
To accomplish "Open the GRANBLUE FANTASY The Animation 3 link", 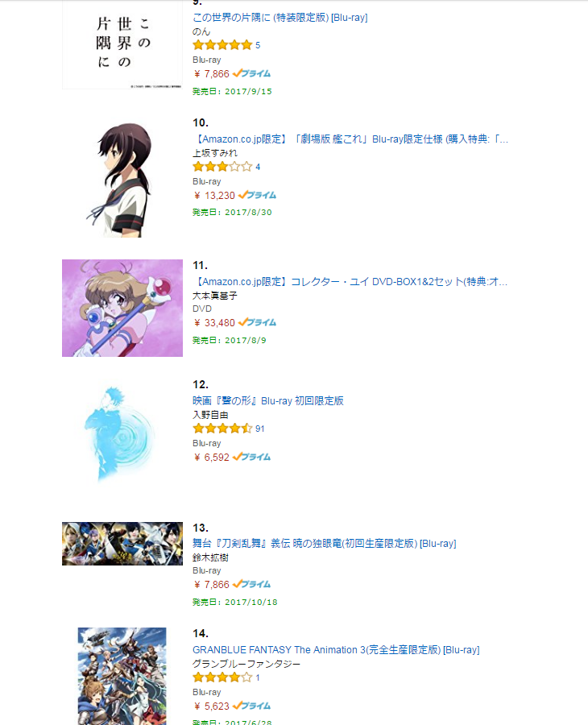I will (336, 649).
